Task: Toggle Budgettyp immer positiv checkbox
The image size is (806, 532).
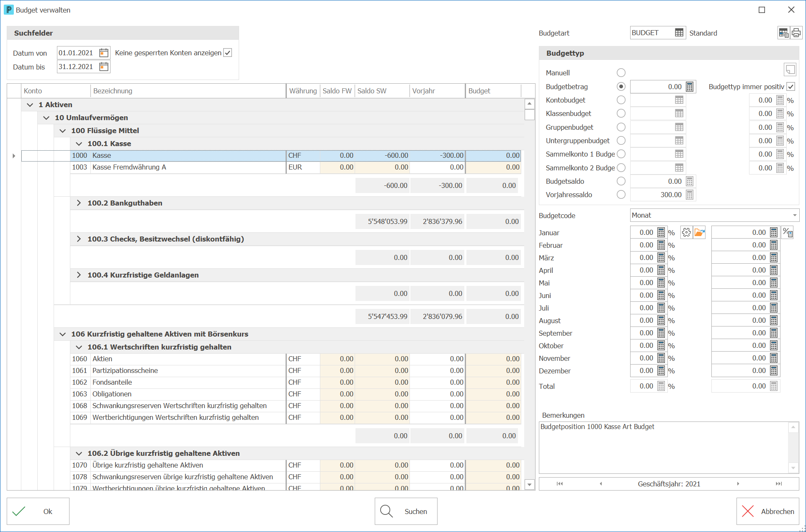Action: click(791, 87)
